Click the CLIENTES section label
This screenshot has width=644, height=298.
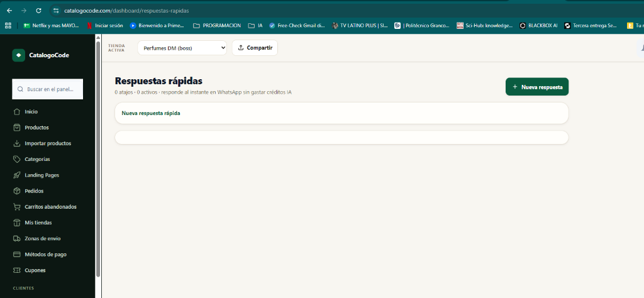[x=23, y=288]
